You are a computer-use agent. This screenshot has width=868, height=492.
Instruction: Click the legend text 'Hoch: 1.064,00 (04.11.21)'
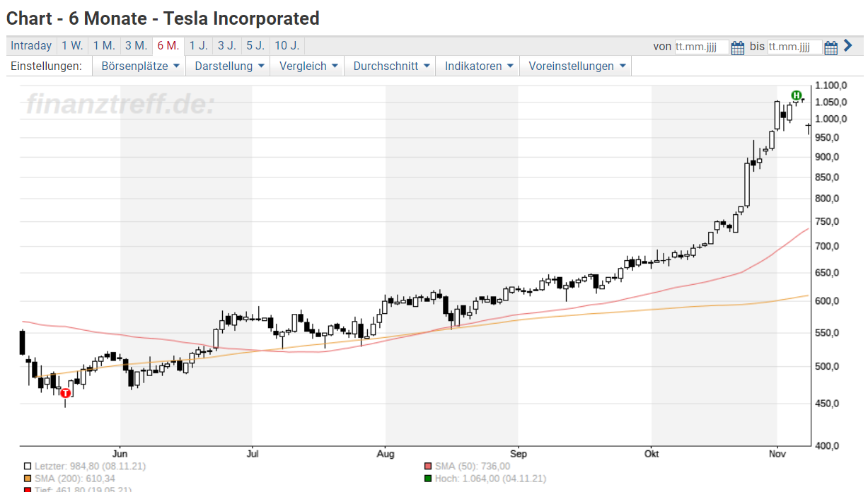pos(490,479)
